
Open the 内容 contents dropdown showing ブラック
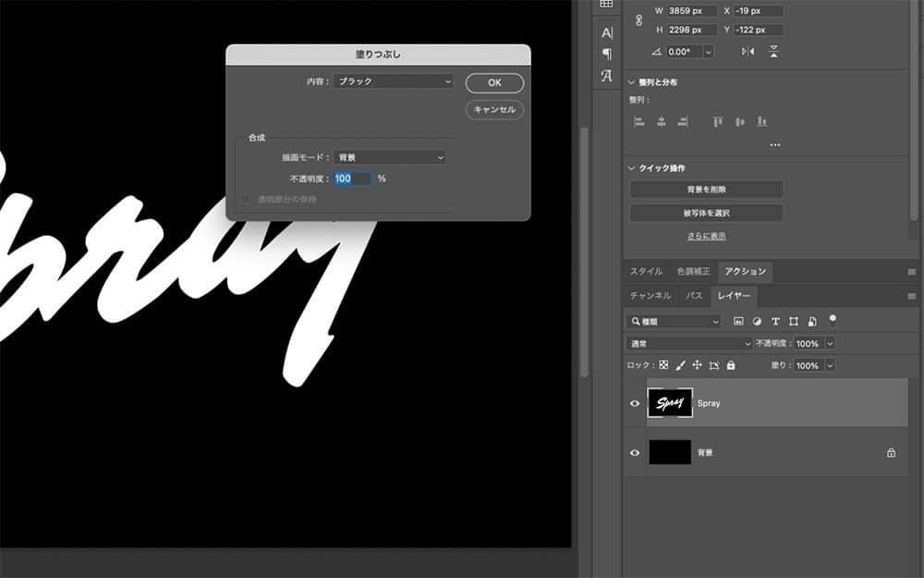(392, 81)
